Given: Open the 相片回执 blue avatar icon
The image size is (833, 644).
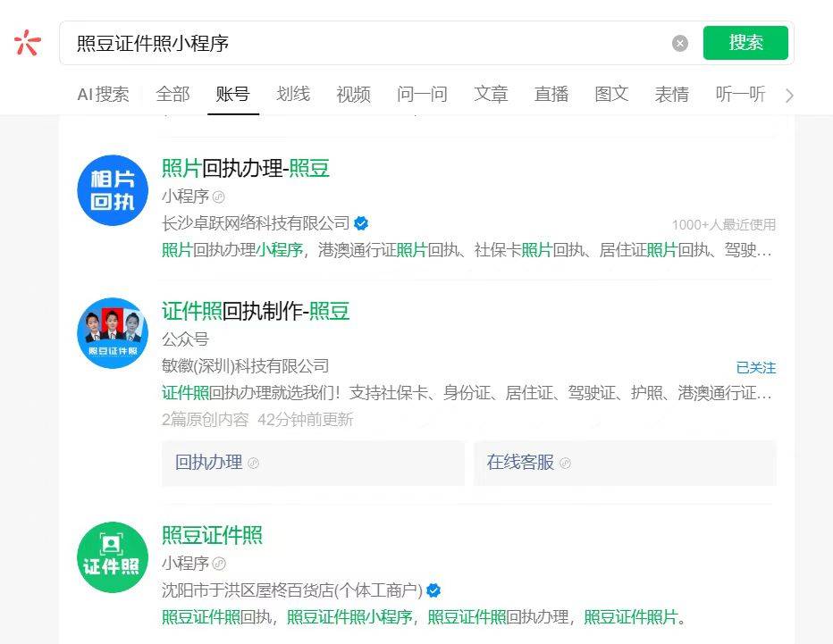Looking at the screenshot, I should [113, 190].
